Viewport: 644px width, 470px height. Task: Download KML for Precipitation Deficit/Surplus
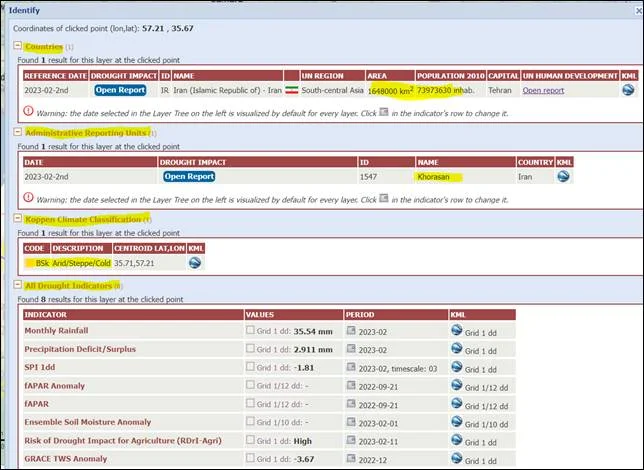point(456,349)
